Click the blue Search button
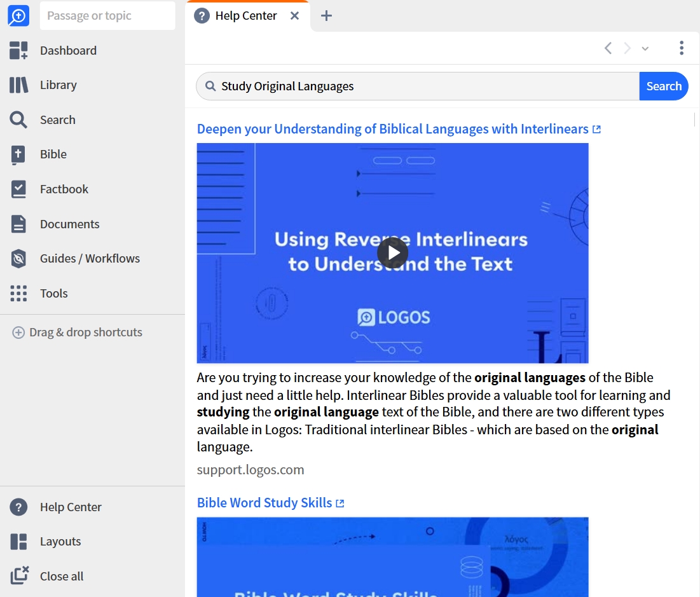700x597 pixels. tap(663, 86)
